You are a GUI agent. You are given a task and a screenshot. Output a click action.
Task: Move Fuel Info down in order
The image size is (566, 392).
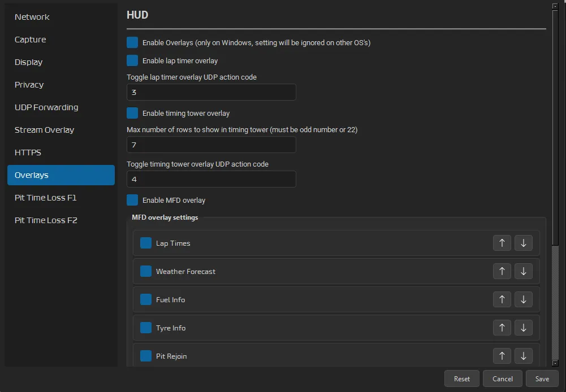tap(523, 299)
